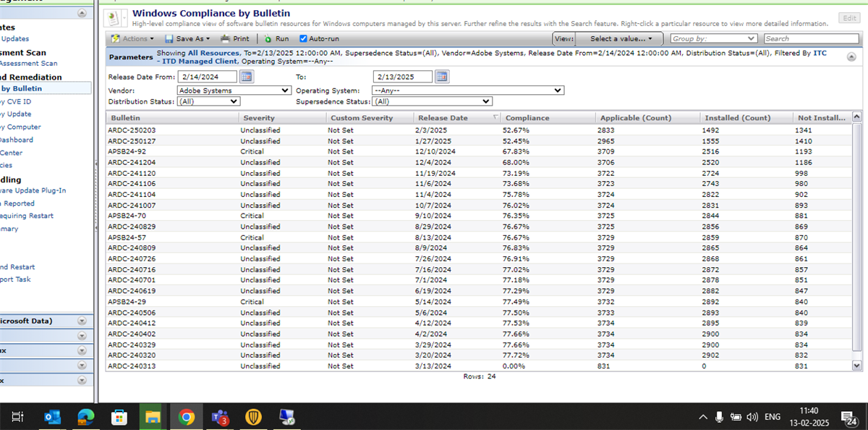868x430 pixels.
Task: Sort the table by the Bulletin column
Action: pyautogui.click(x=173, y=117)
